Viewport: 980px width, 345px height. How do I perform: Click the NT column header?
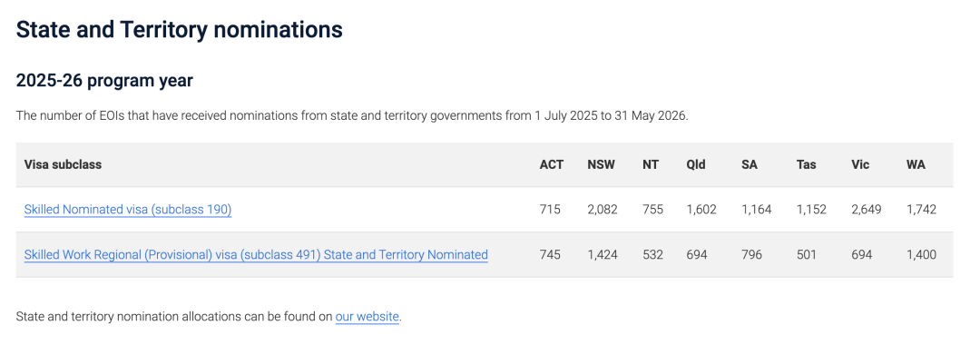[x=650, y=164]
